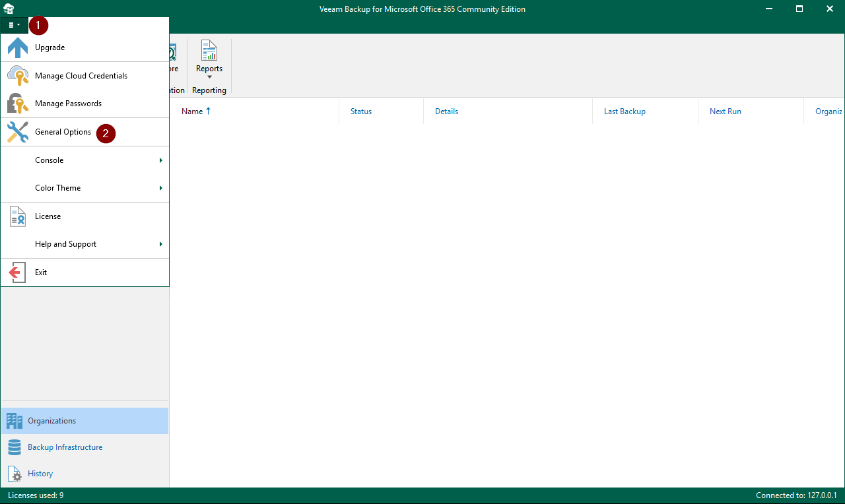Click the General Options tools icon
Viewport: 845px width, 504px height.
pyautogui.click(x=18, y=132)
